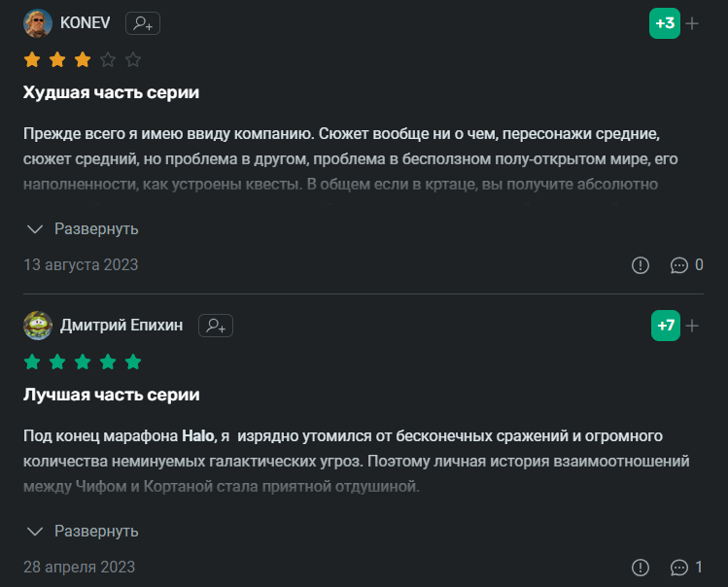Report KONEV's review with the exclamation icon
Screen dimensions: 728x587
[x=641, y=264]
